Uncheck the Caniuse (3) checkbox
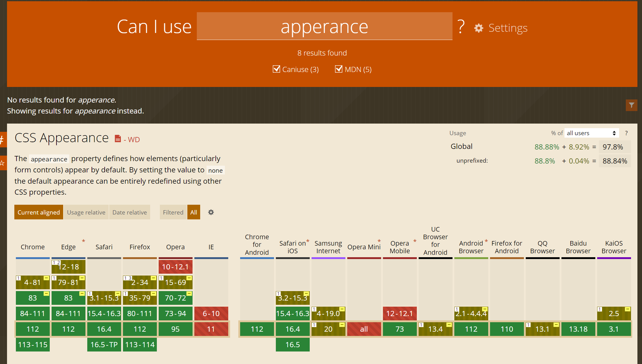This screenshot has height=364, width=642. (276, 69)
